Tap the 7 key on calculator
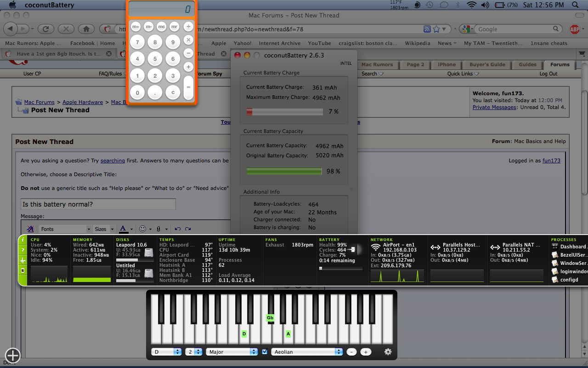 [x=137, y=43]
